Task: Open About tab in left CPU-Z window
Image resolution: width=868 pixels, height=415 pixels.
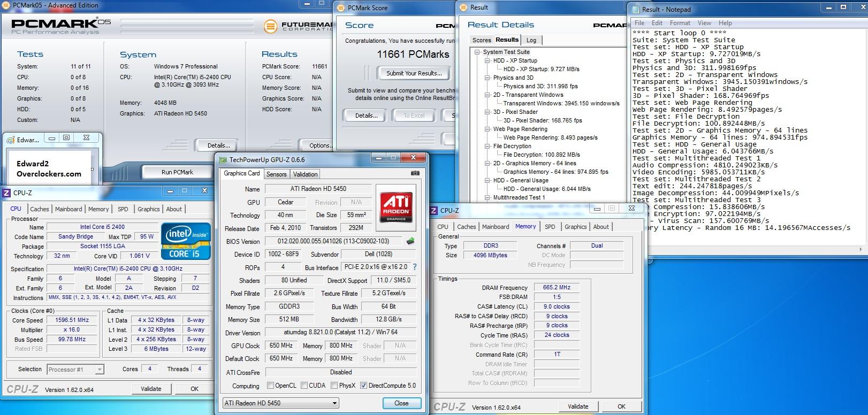Action: [x=174, y=209]
